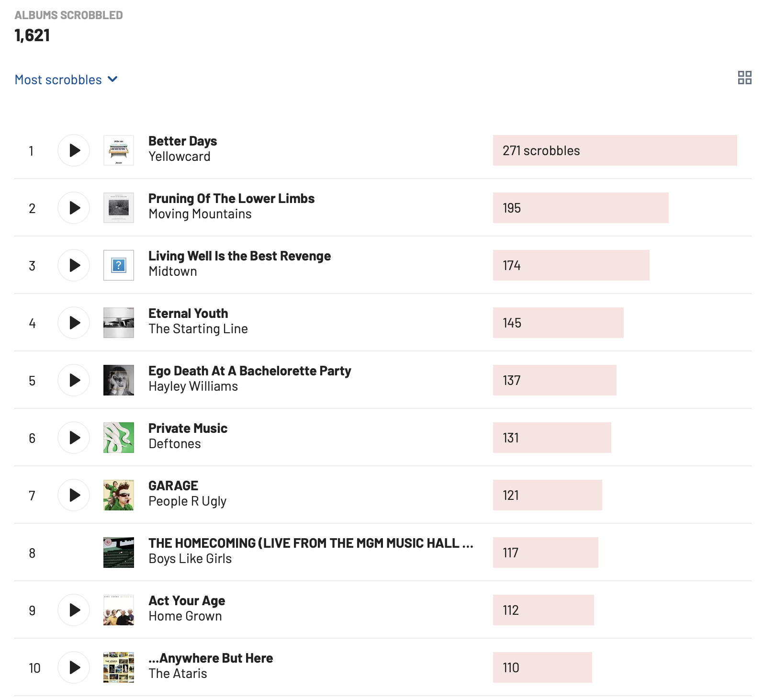Click the Better Days album cover
This screenshot has width=764, height=700.
[x=119, y=150]
